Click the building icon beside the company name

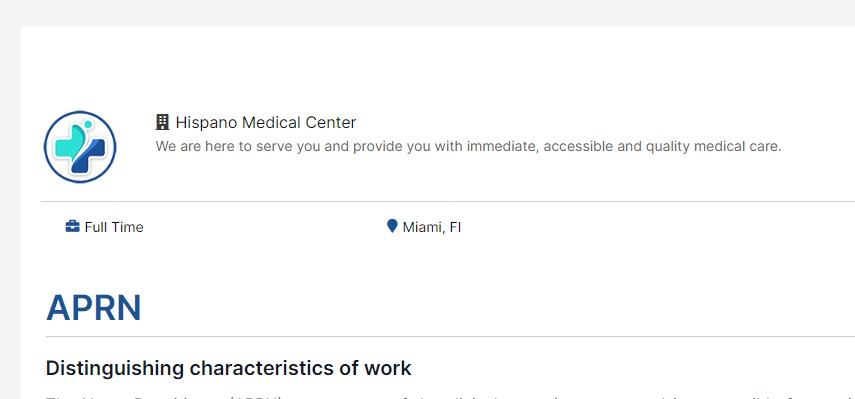click(x=162, y=122)
